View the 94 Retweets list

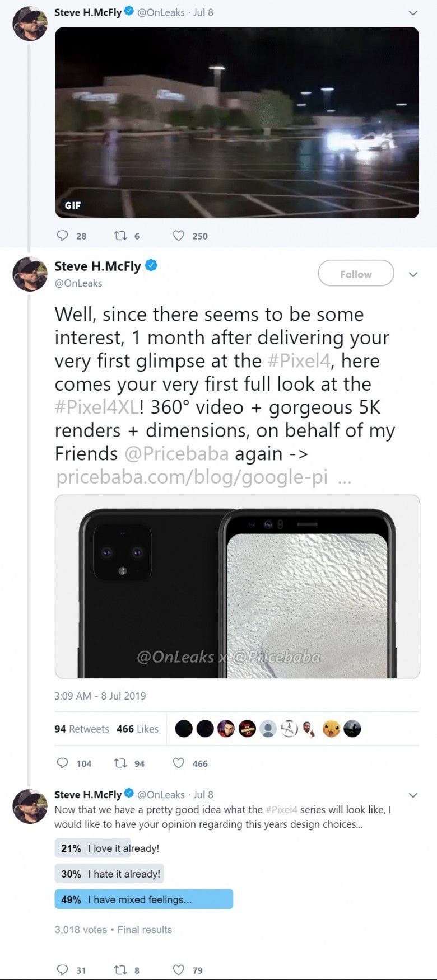[x=82, y=729]
